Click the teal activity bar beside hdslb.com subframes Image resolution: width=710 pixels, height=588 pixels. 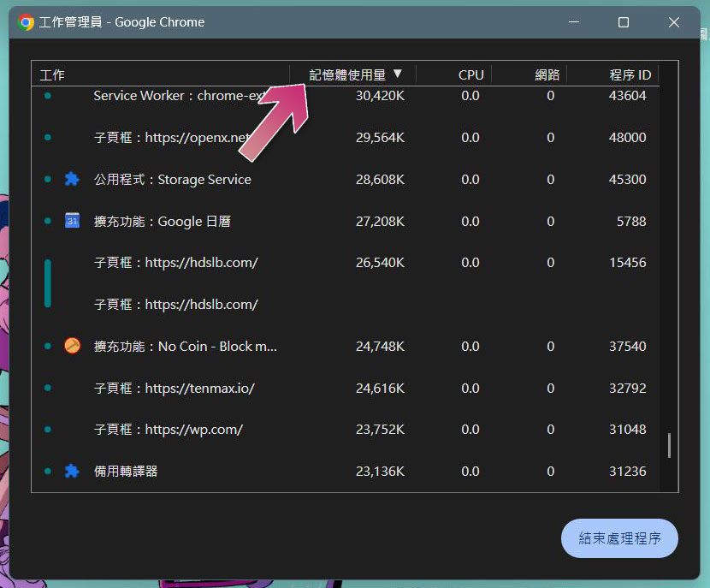click(x=49, y=282)
